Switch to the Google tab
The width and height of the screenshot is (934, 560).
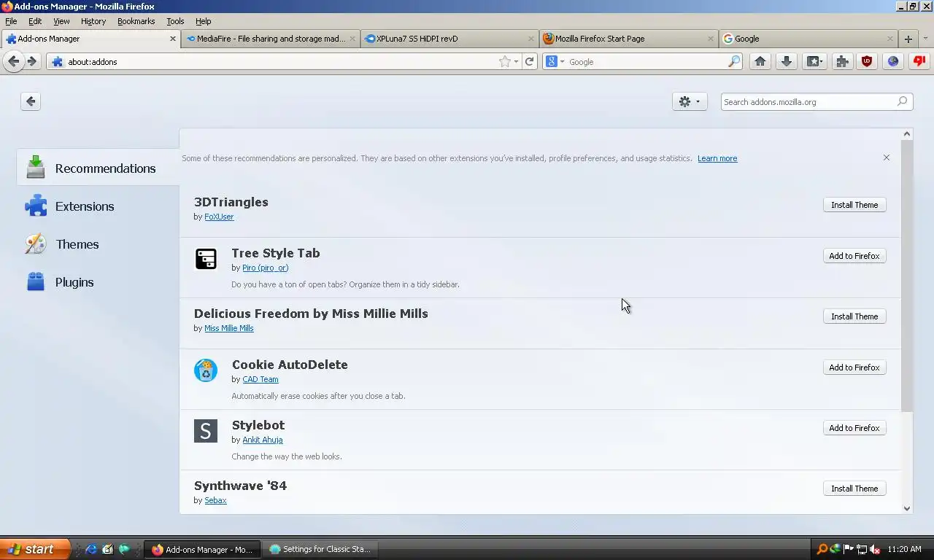(809, 39)
